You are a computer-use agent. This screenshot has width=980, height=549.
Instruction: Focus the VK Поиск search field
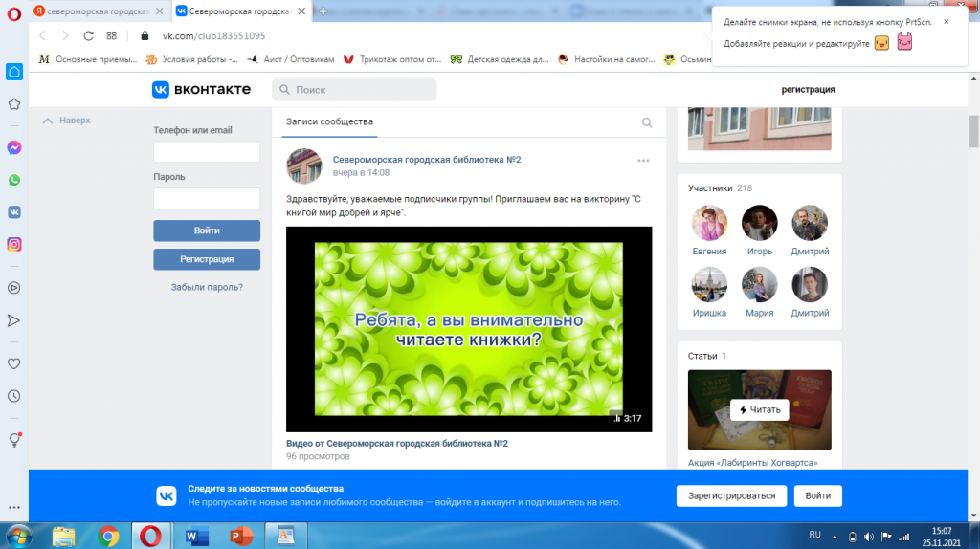[x=354, y=90]
